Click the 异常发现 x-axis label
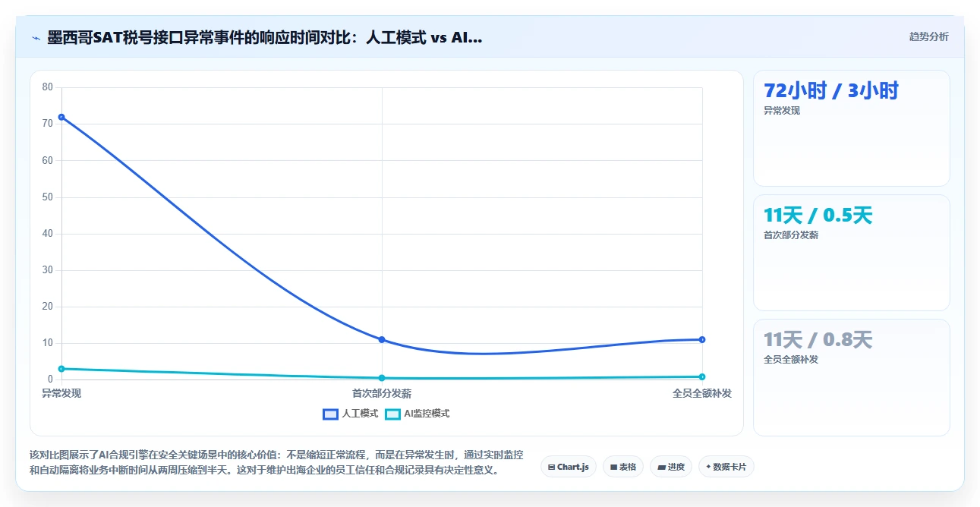 point(61,393)
